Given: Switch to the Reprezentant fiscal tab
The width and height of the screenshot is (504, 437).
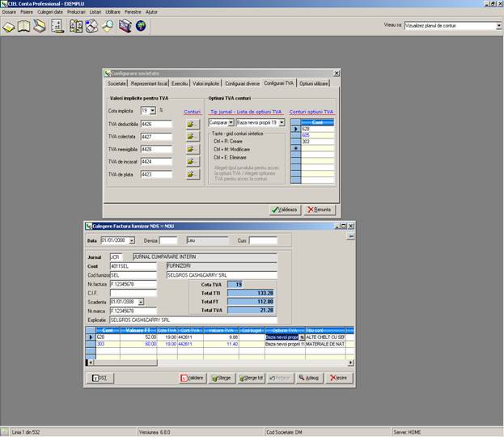Looking at the screenshot, I should click(149, 83).
